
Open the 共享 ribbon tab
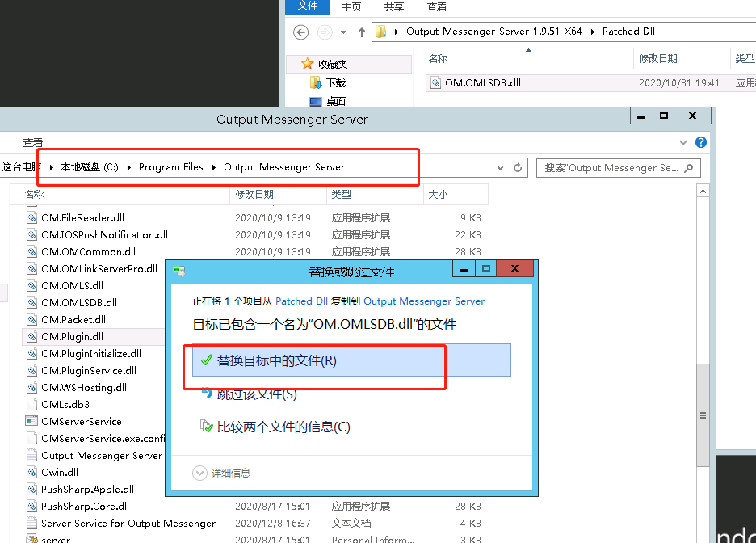coord(394,6)
